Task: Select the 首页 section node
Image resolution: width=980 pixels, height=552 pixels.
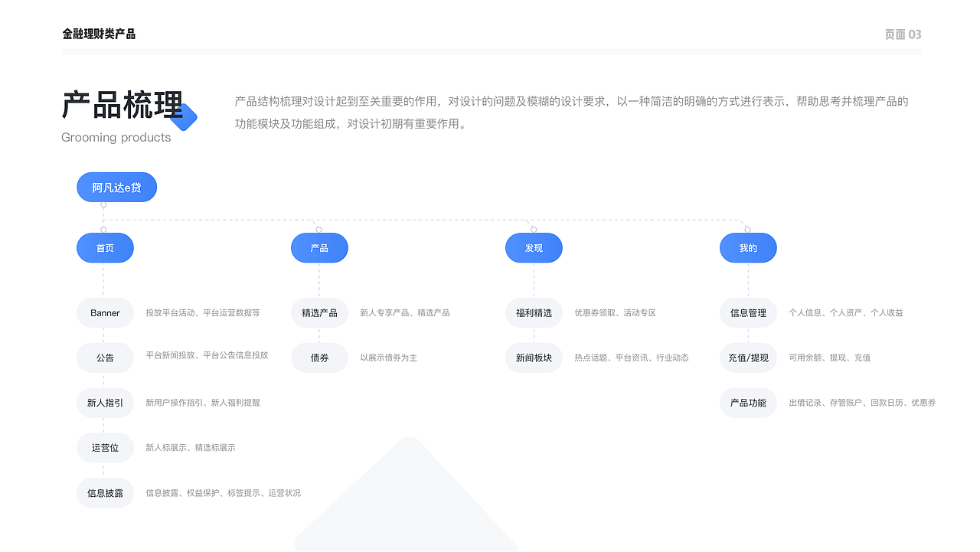Action: tap(105, 247)
